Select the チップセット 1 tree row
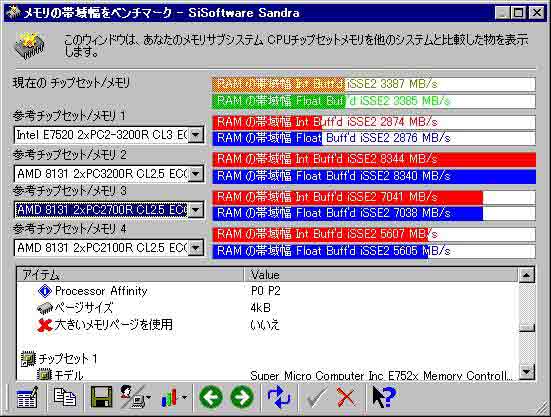Image resolution: width=551 pixels, height=417 pixels. 68,359
